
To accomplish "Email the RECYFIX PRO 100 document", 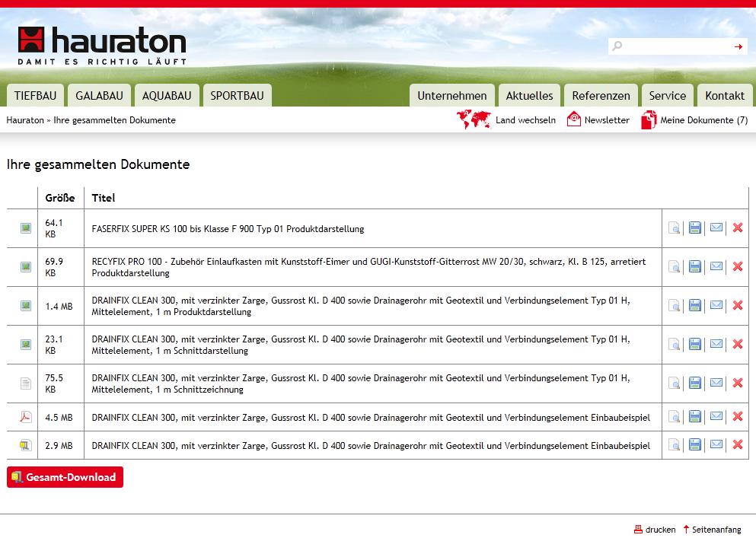I will pyautogui.click(x=716, y=266).
